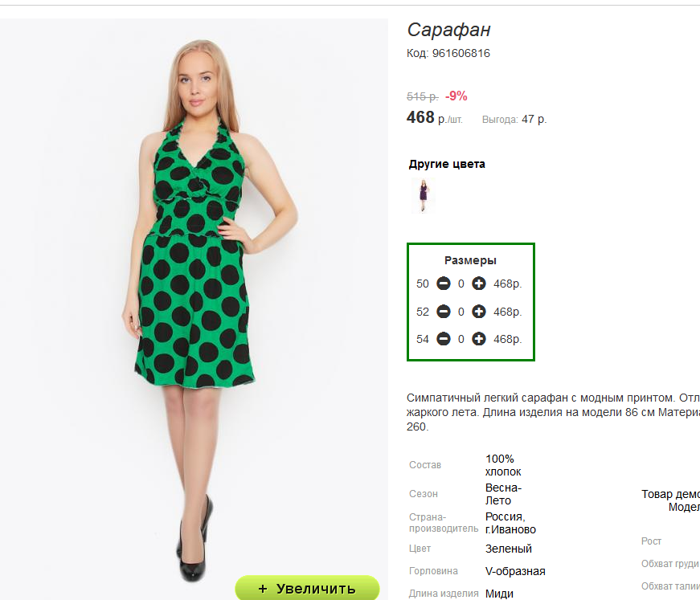The width and height of the screenshot is (700, 600).
Task: Increase quantity for size 50
Action: (479, 284)
